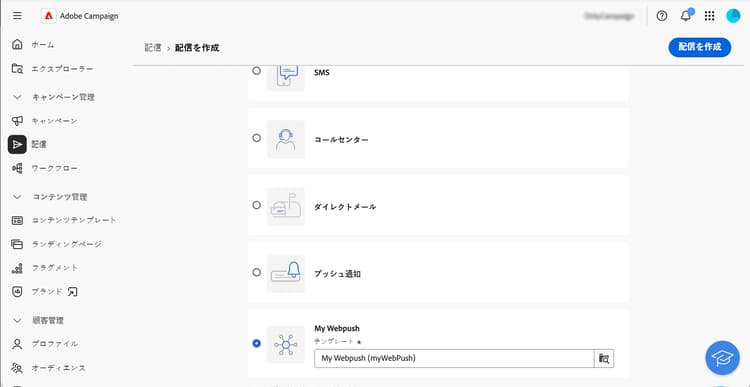The height and width of the screenshot is (387, 750).
Task: Click the SMS channel phone icon
Action: pyautogui.click(x=286, y=77)
